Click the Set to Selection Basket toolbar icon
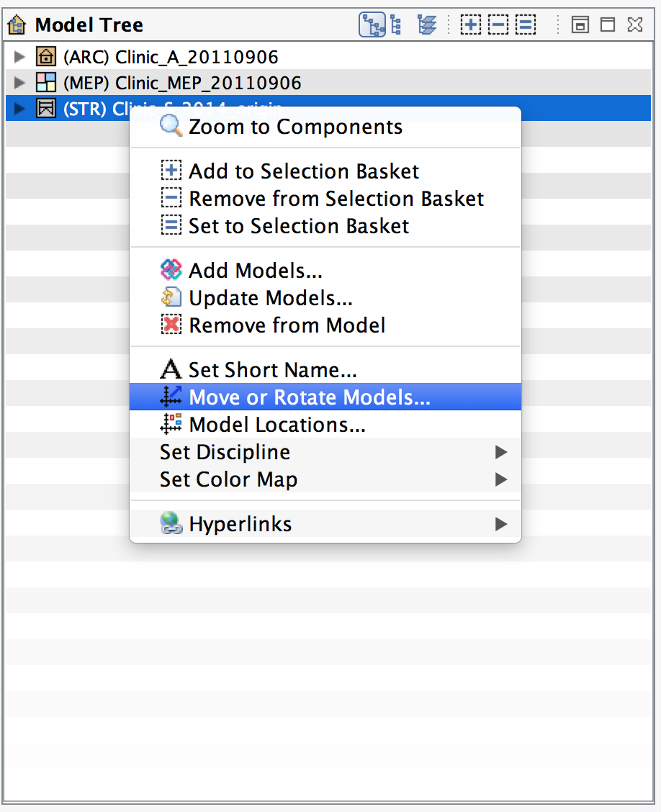 pos(525,24)
